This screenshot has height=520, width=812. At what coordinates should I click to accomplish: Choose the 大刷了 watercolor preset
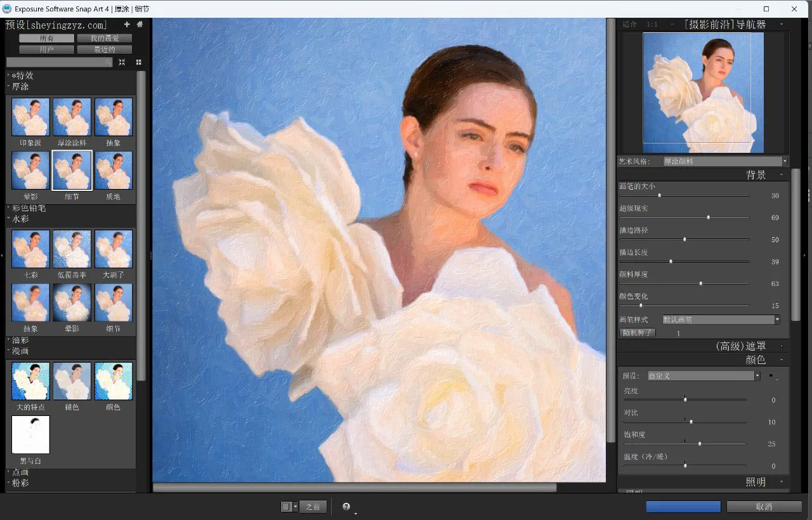(x=114, y=249)
